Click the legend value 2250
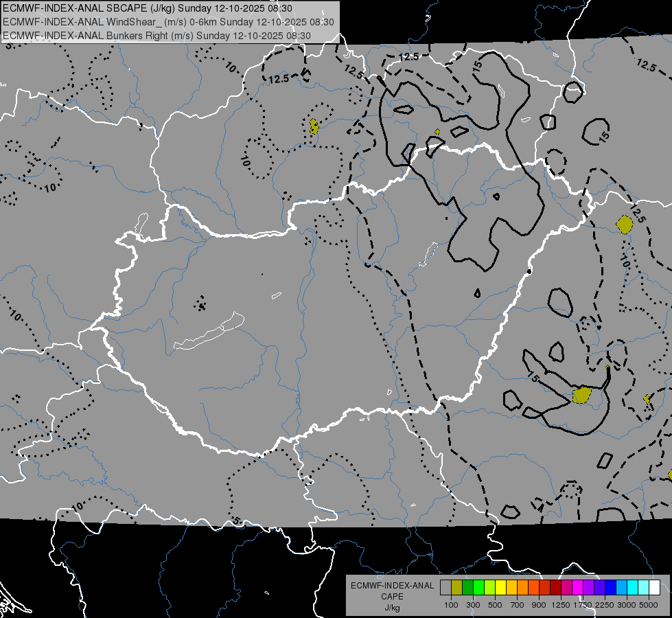This screenshot has width=672, height=618. (x=605, y=605)
